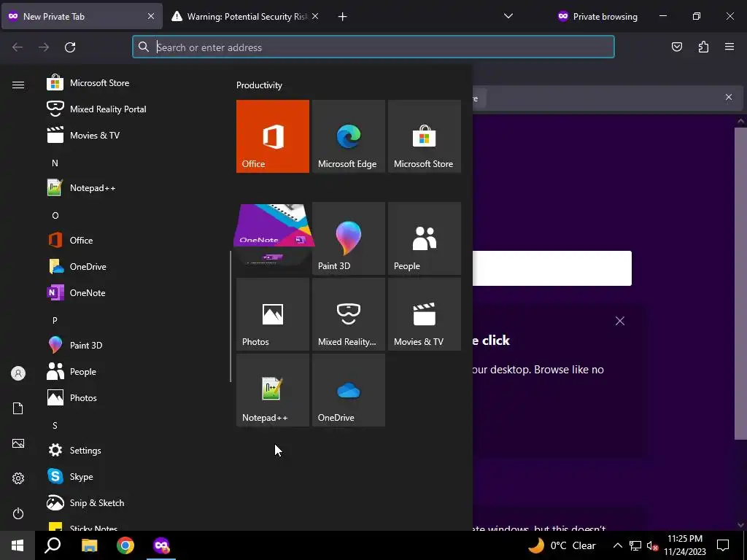This screenshot has height=560, width=747.
Task: Click the browser forward arrow
Action: click(44, 47)
